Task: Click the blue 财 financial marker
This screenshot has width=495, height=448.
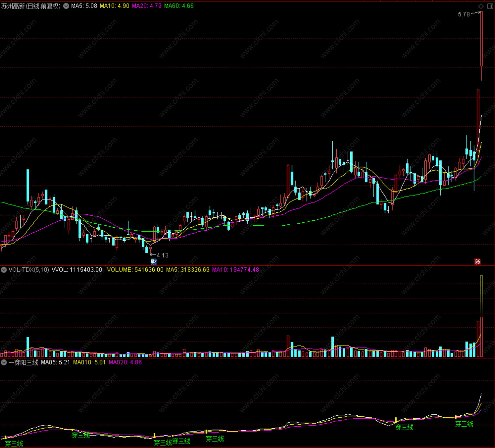Action: pos(154,262)
